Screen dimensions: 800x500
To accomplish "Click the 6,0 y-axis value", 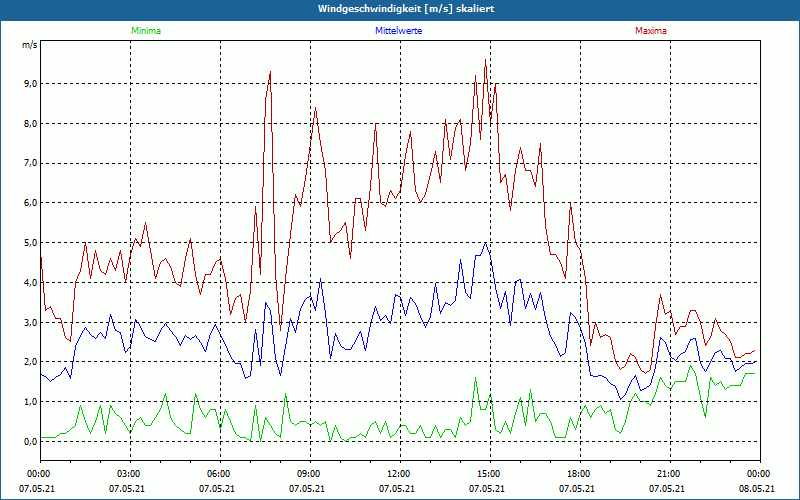I will point(30,203).
